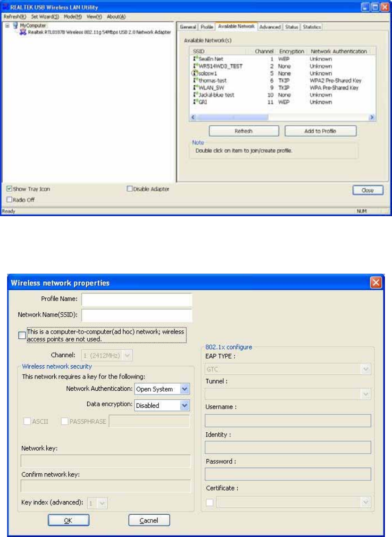The image size is (392, 537).
Task: Click the Channel column header
Action: [261, 51]
